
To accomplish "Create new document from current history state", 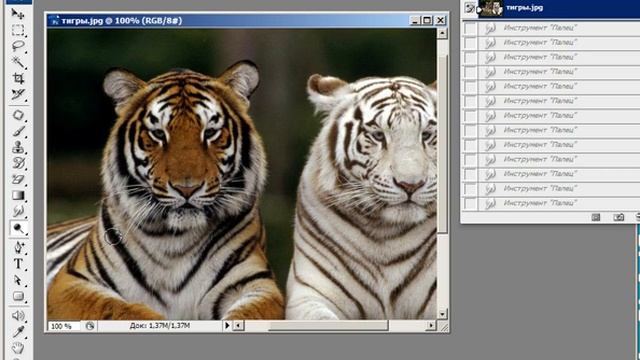I will 596,217.
